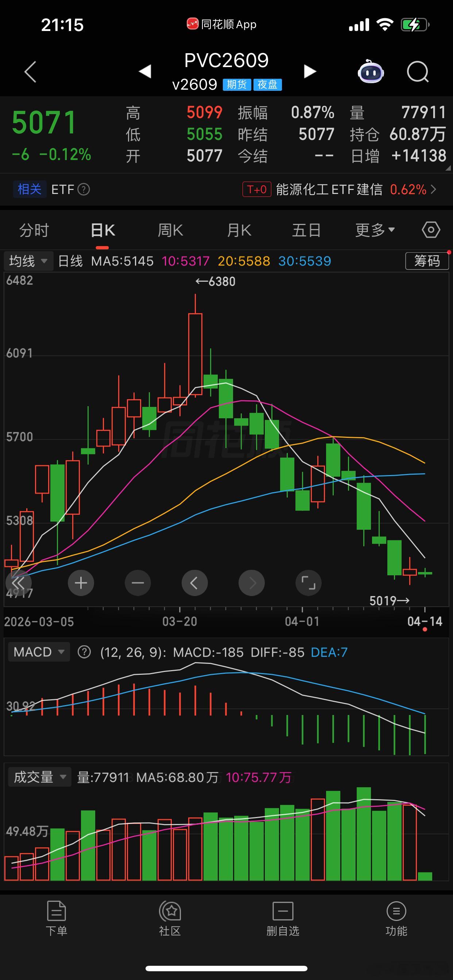Tap the 5019 low marker

pyautogui.click(x=390, y=601)
